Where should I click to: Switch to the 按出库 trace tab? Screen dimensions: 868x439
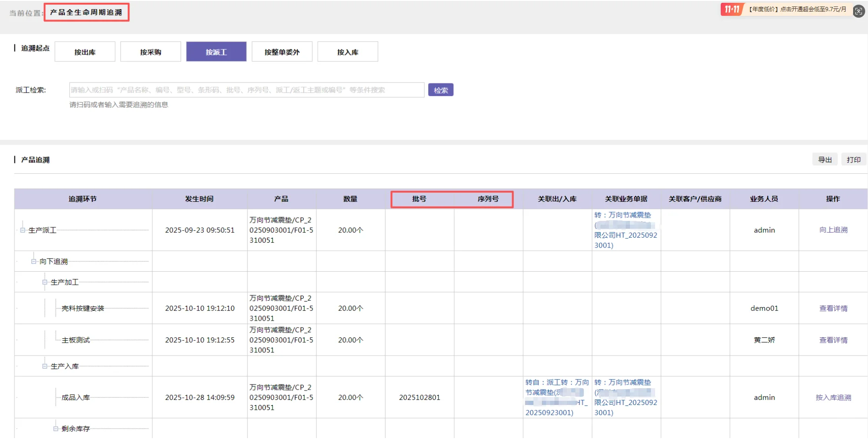85,51
